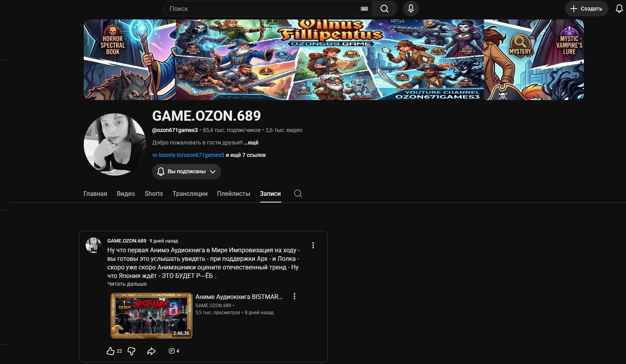The height and width of the screenshot is (364, 626).
Task: Click the 2,6 тыс. видео count
Action: (284, 130)
